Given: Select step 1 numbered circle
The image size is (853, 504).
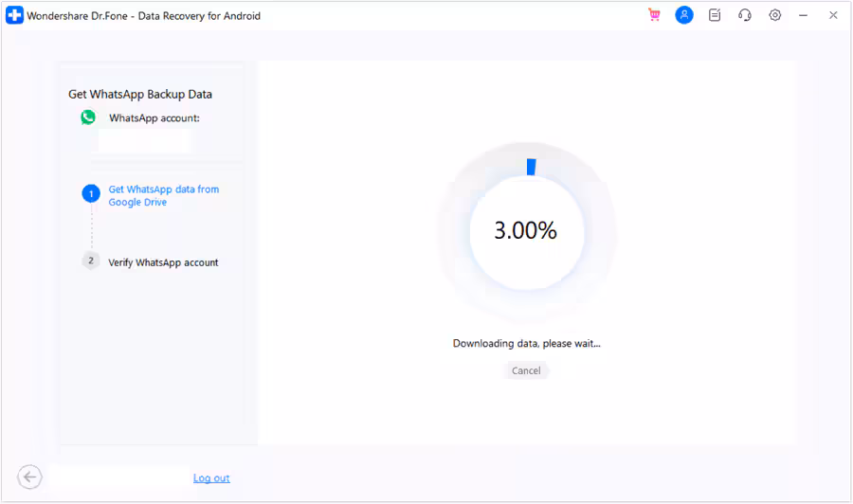Looking at the screenshot, I should coord(91,194).
